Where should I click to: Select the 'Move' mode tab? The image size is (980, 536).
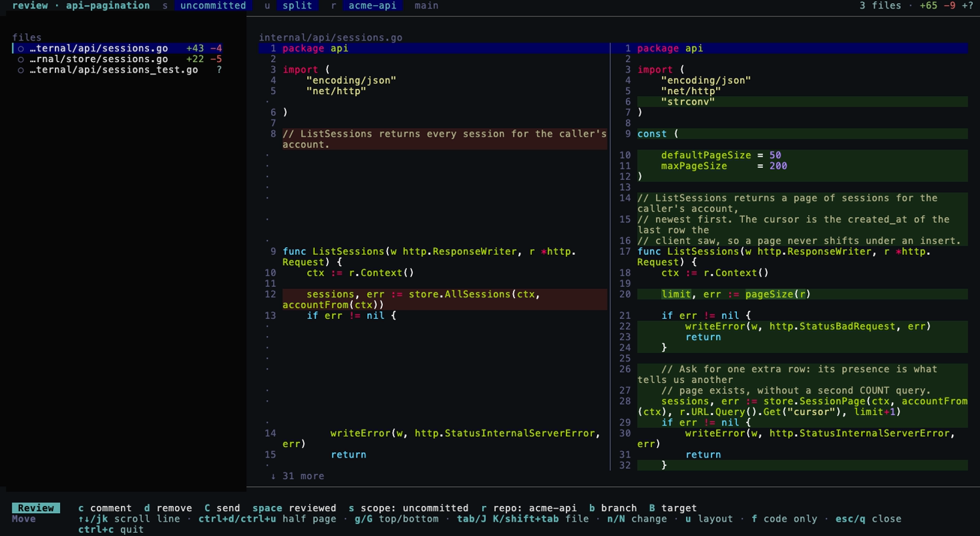tap(24, 519)
